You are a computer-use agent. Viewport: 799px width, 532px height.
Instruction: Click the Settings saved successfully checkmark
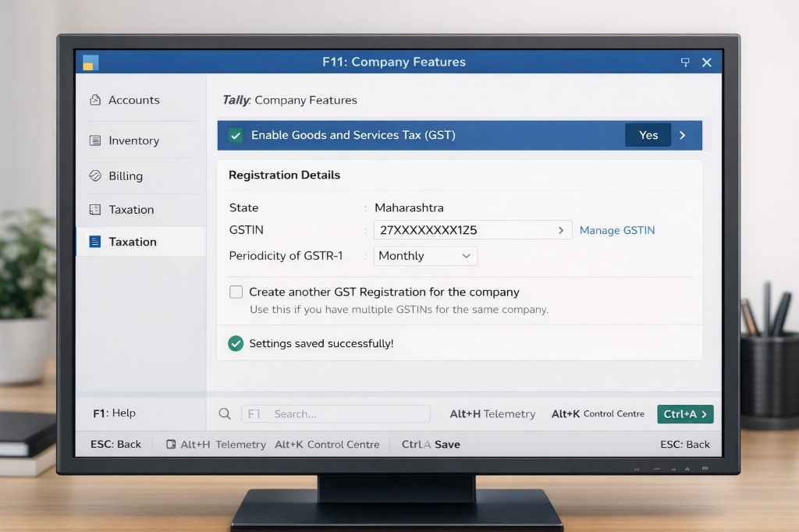click(x=235, y=343)
